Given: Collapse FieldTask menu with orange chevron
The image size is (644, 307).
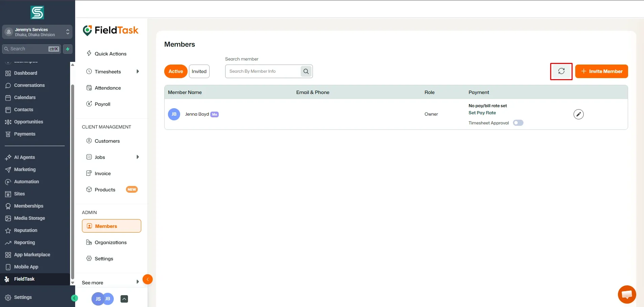Looking at the screenshot, I should (148, 279).
